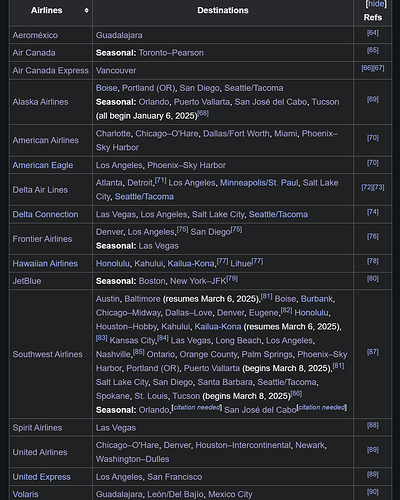
Task: Open Chicago–Midway destination link
Action: 128,313
